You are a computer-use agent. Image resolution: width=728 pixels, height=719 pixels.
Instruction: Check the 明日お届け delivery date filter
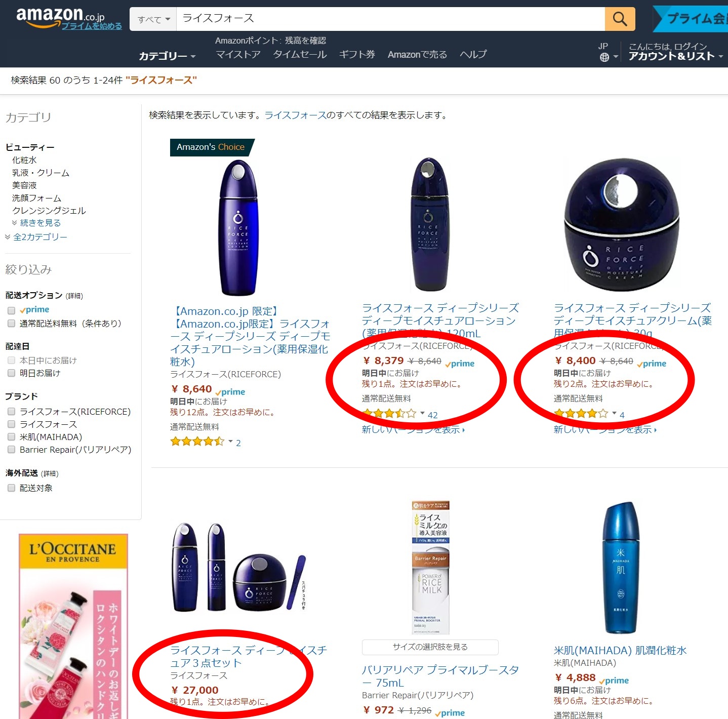tap(11, 373)
